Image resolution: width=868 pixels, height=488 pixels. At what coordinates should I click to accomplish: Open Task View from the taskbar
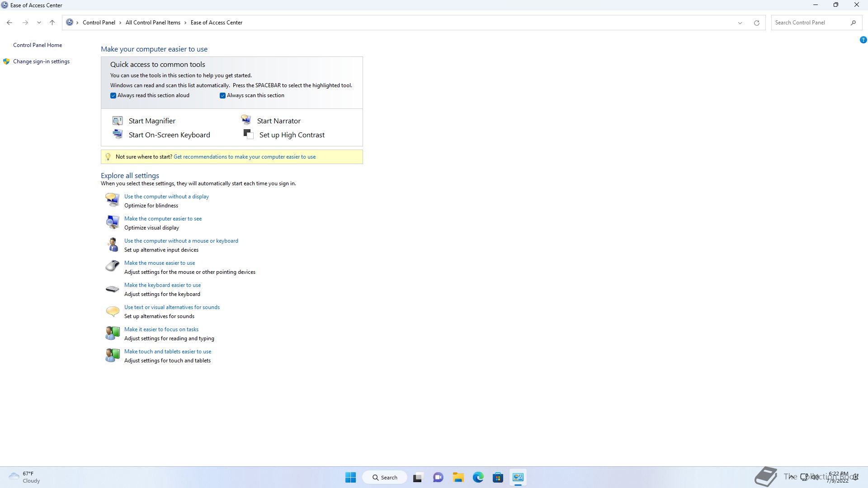[x=417, y=477]
